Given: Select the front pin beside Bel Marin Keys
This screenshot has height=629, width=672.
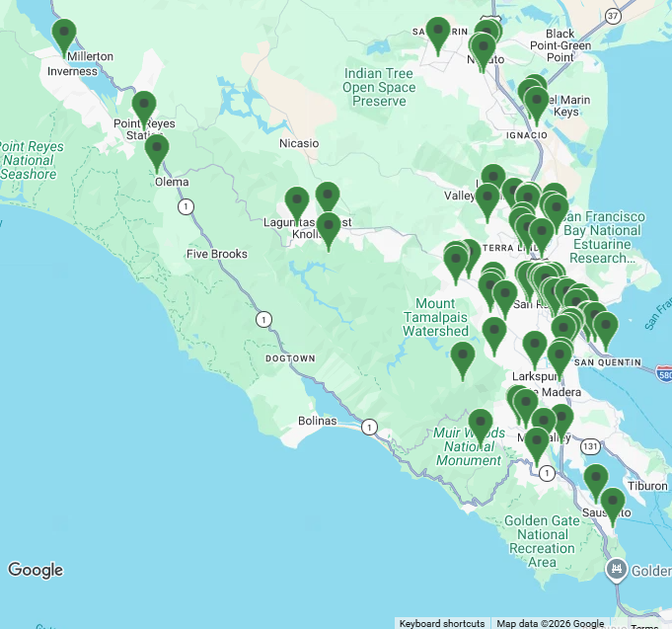Looking at the screenshot, I should (x=537, y=107).
